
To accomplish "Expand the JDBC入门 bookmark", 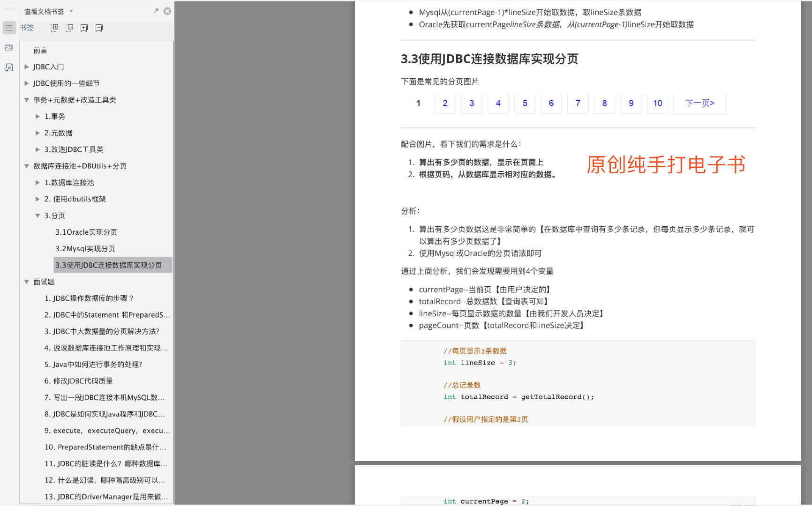I will (x=26, y=67).
